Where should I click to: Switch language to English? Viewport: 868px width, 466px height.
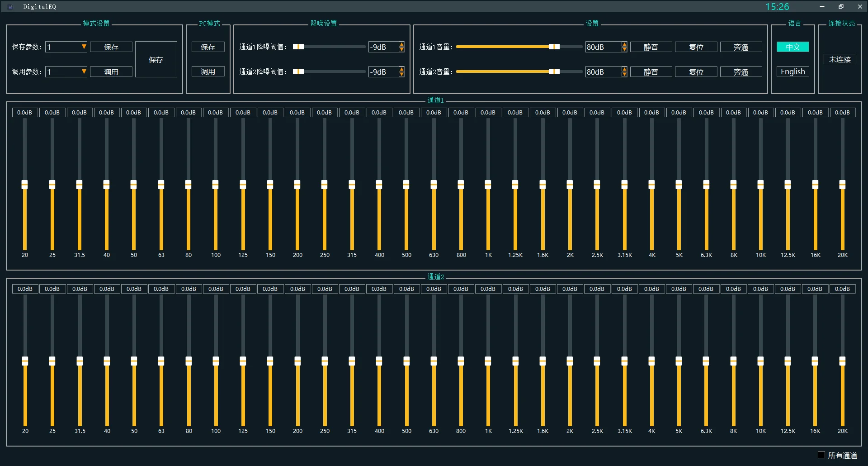point(793,71)
